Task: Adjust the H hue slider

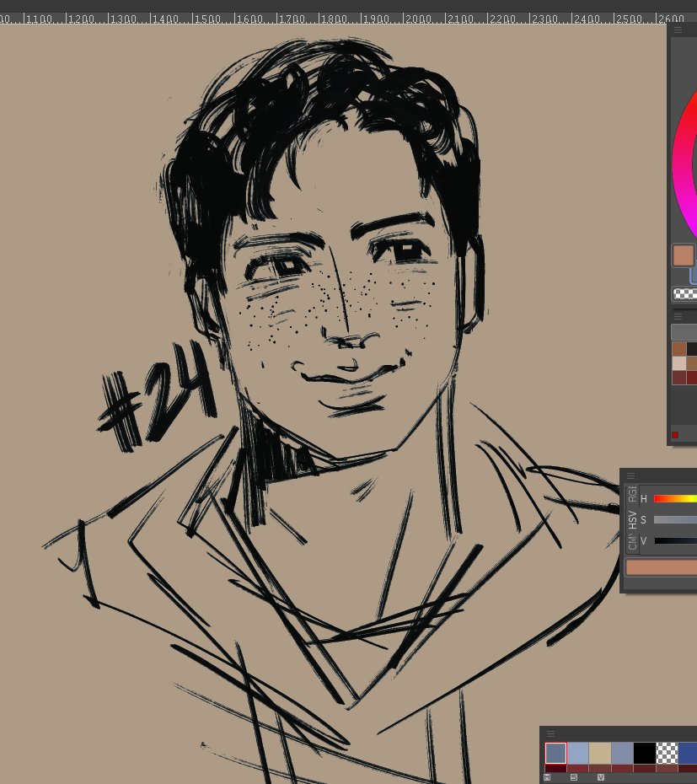Action: [675, 498]
